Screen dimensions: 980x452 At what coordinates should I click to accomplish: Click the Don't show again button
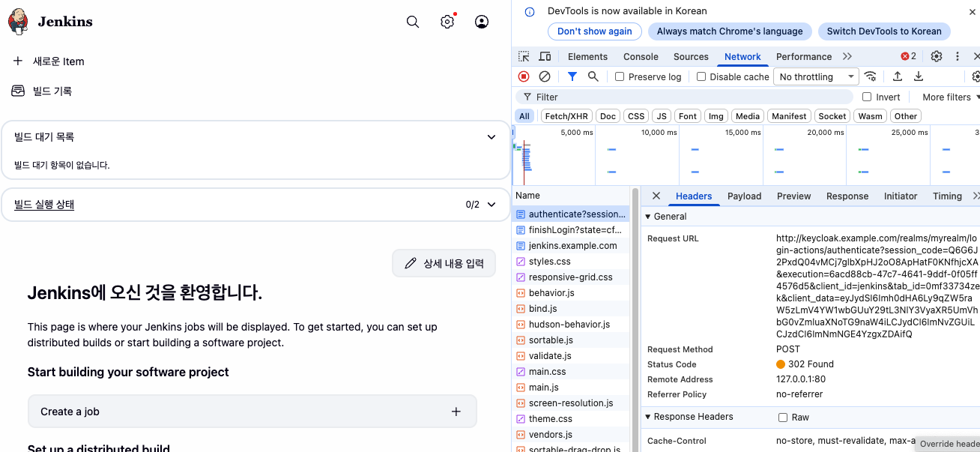595,31
